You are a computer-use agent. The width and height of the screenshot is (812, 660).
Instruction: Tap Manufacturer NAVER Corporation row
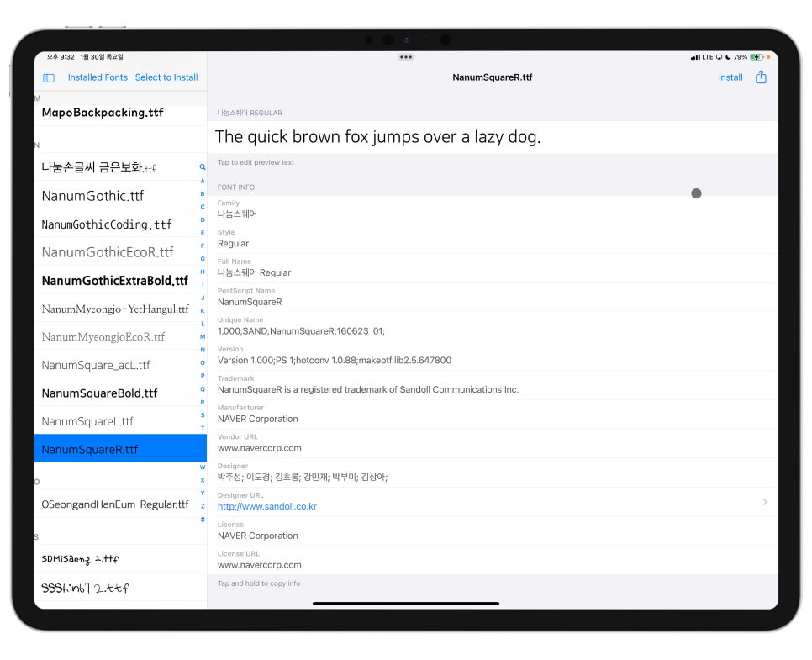[493, 414]
